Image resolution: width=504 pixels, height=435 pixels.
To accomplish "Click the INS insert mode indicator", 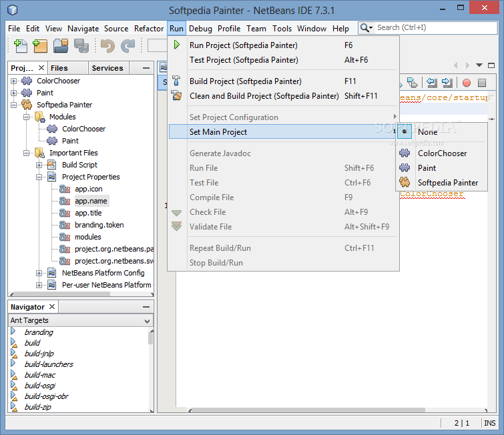I will [x=489, y=423].
